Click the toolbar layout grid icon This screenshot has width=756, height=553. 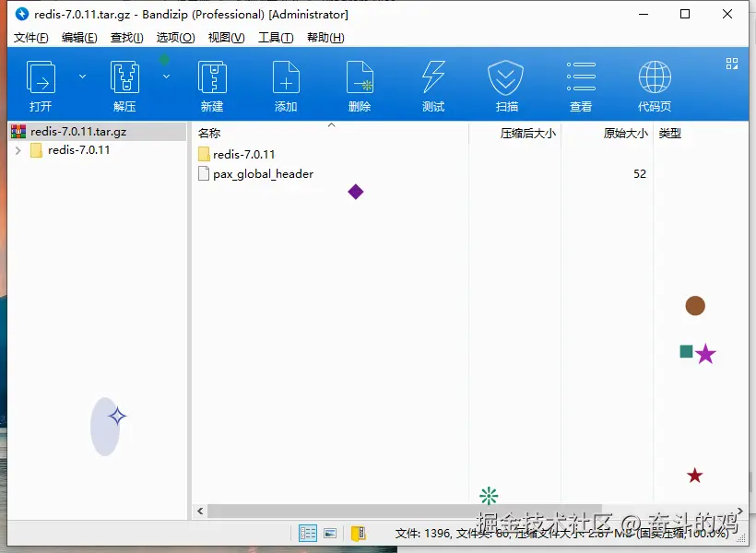732,64
